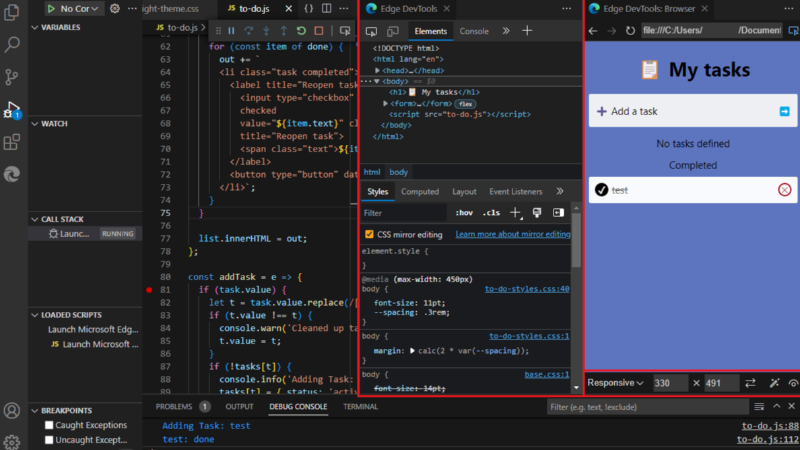Viewport: 800px width, 450px height.
Task: Select the Computed styles tab
Action: [420, 191]
